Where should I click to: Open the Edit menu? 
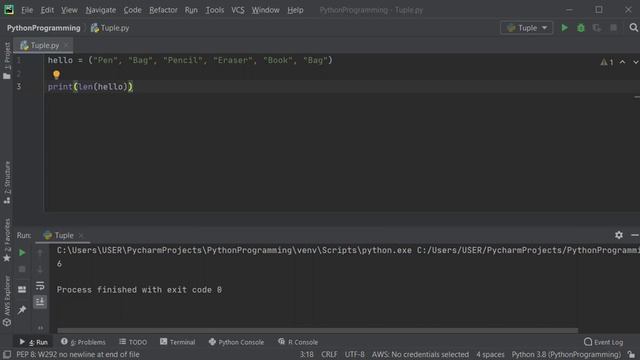(x=47, y=10)
